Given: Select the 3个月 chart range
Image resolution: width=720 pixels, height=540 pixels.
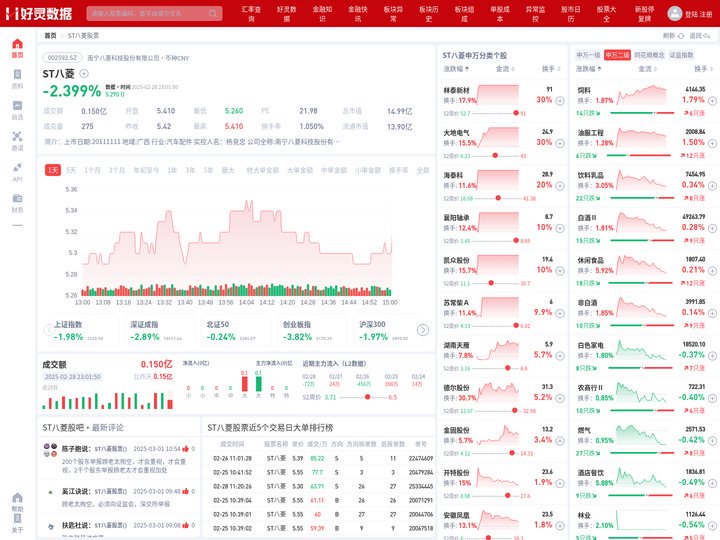Looking at the screenshot, I should click(117, 170).
